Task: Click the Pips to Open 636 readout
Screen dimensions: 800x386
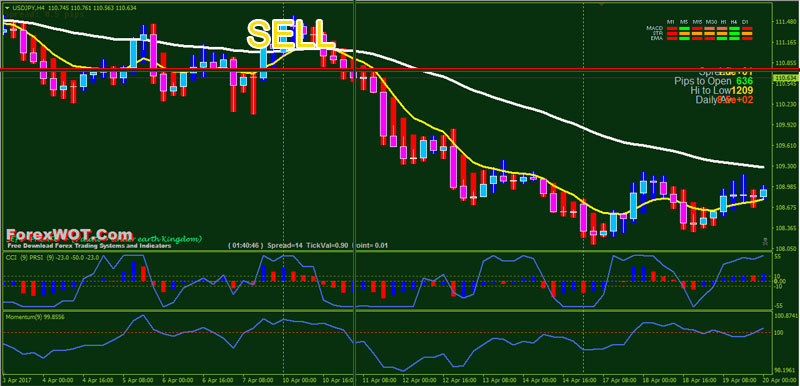Action: click(x=714, y=81)
